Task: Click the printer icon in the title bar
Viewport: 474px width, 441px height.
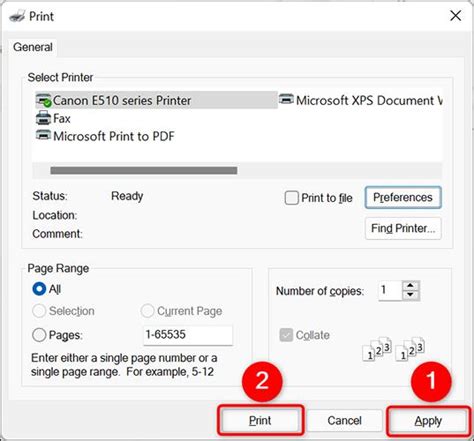Action: [17, 16]
